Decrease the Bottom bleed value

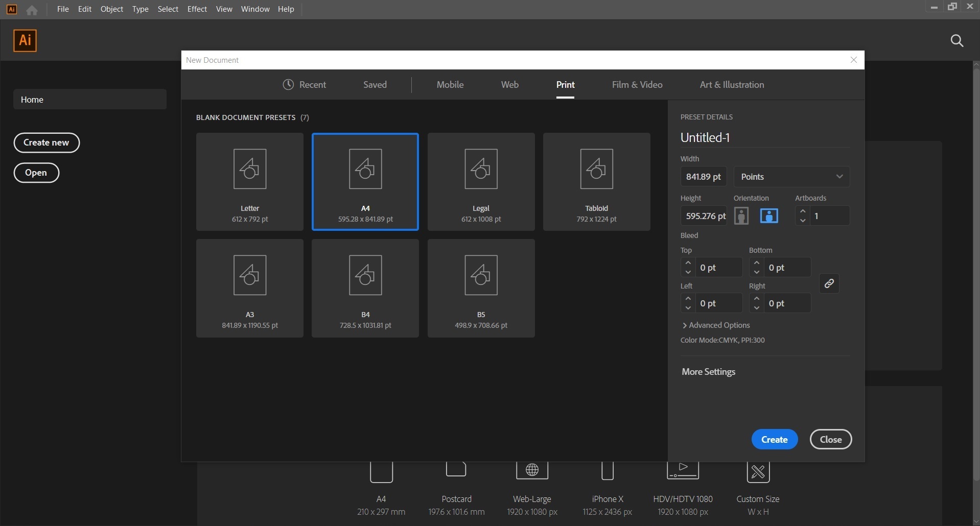click(757, 272)
